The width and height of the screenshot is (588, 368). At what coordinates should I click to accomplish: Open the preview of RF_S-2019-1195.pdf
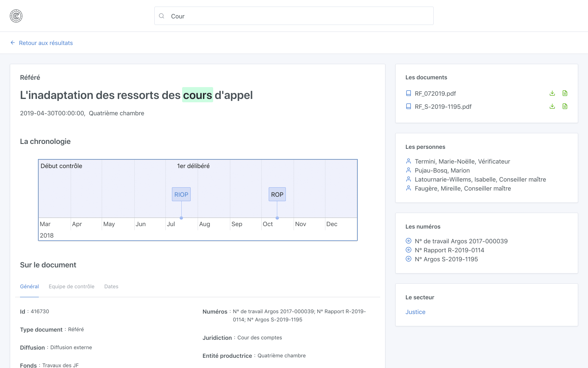coord(565,106)
